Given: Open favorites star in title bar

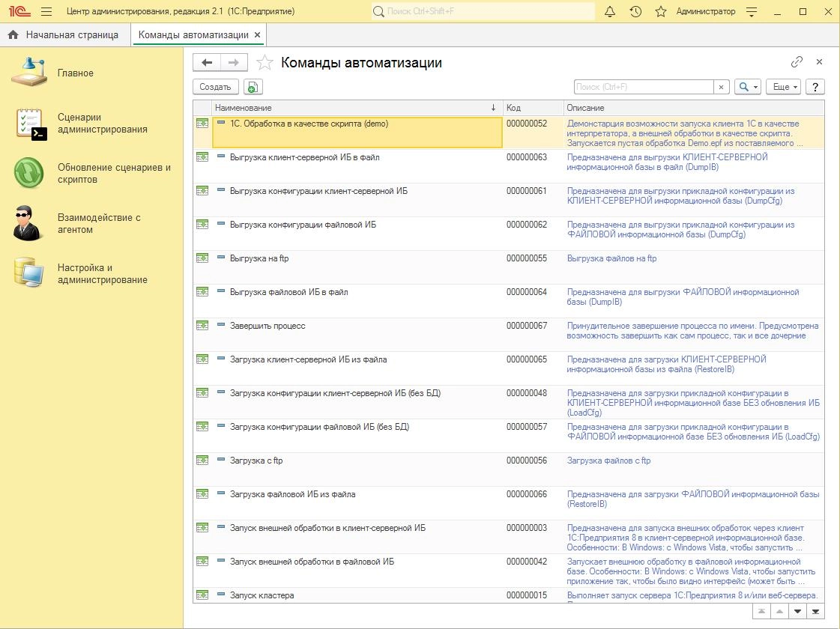Looking at the screenshot, I should coord(660,12).
